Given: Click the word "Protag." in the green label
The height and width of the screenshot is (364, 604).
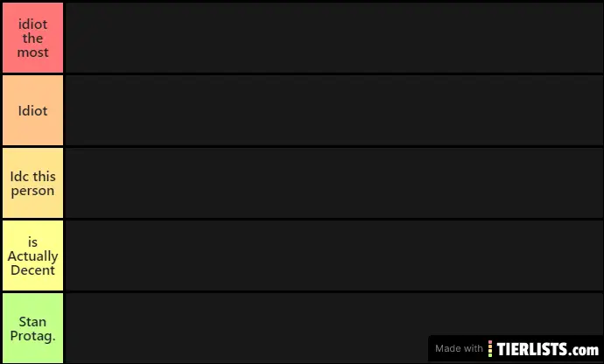Looking at the screenshot, I should click(x=32, y=336).
